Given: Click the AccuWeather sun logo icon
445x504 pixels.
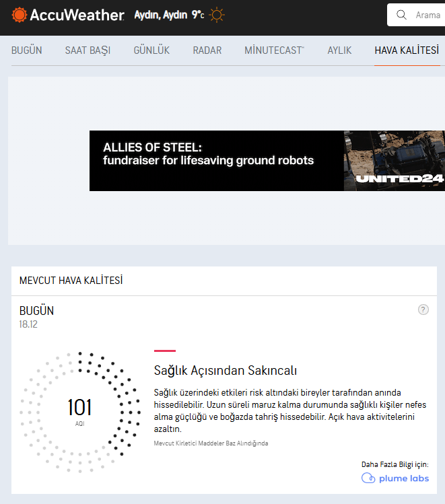Looking at the screenshot, I should [x=20, y=15].
